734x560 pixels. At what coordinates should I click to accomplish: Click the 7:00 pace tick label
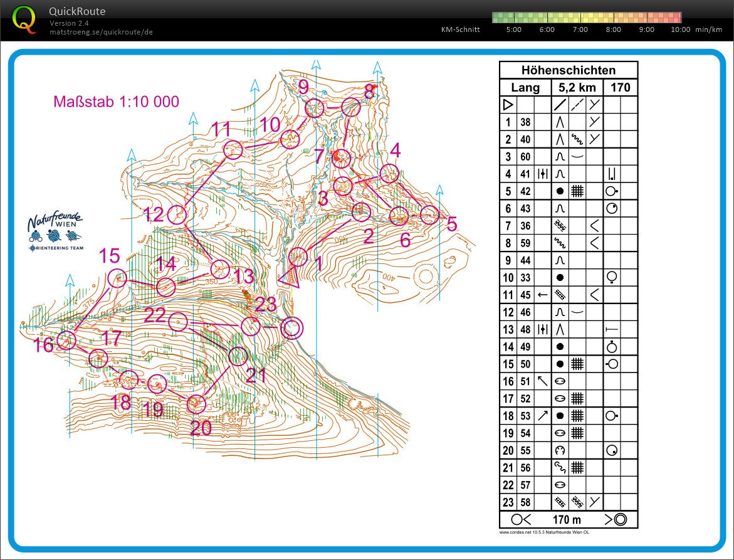tap(580, 29)
